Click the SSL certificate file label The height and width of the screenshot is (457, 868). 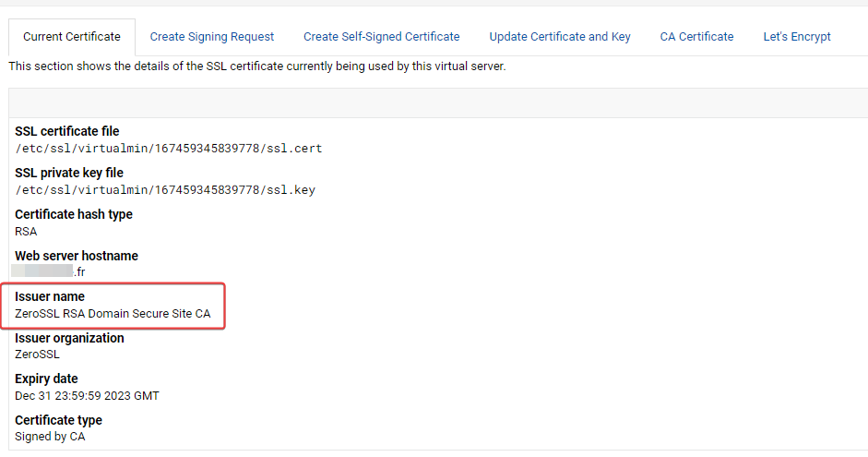coord(67,131)
